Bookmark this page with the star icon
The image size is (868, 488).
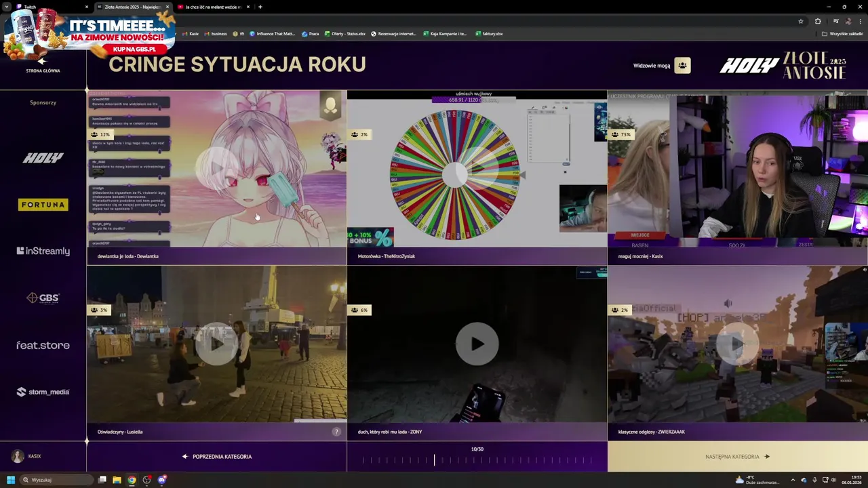click(x=801, y=21)
